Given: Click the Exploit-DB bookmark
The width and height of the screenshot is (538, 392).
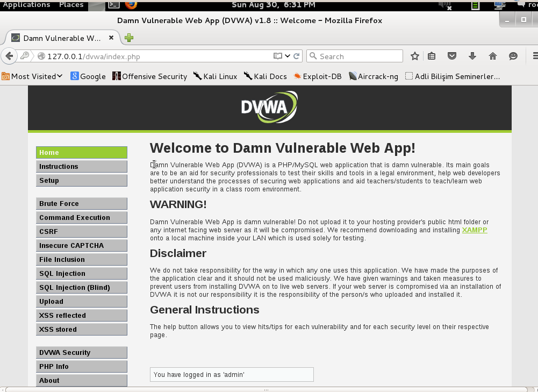Looking at the screenshot, I should tap(317, 76).
